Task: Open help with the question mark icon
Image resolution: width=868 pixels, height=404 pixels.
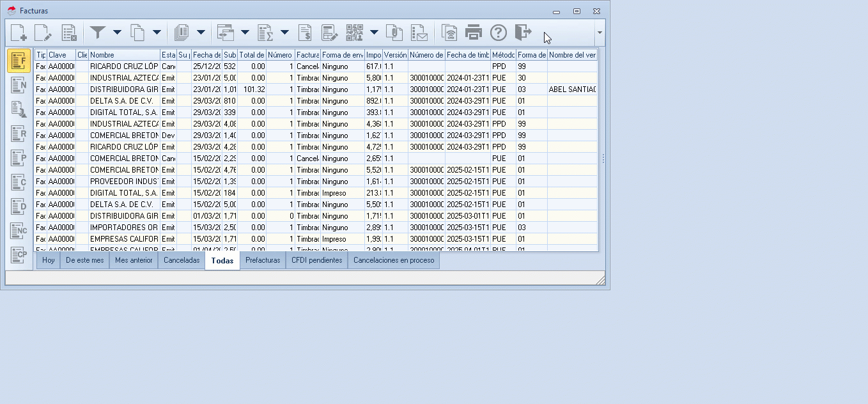Action: [x=498, y=33]
